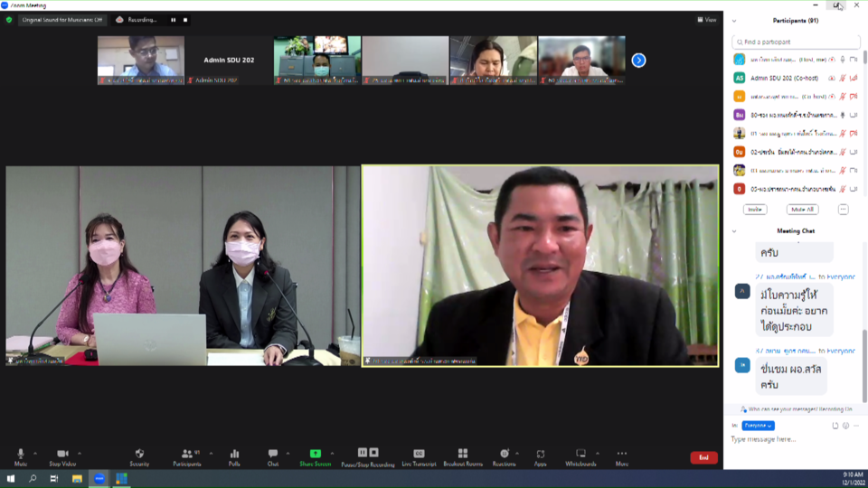This screenshot has height=488, width=868.
Task: Toggle Original Sound for Musicians setting
Action: pyautogui.click(x=62, y=20)
